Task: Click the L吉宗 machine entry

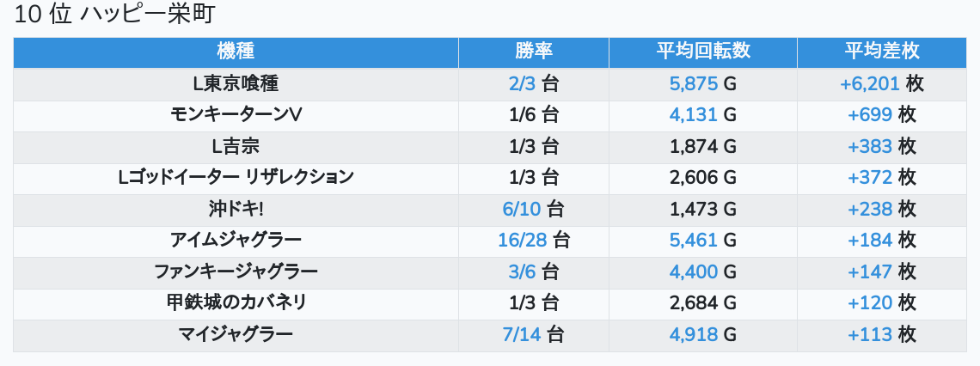Action: 236,147
